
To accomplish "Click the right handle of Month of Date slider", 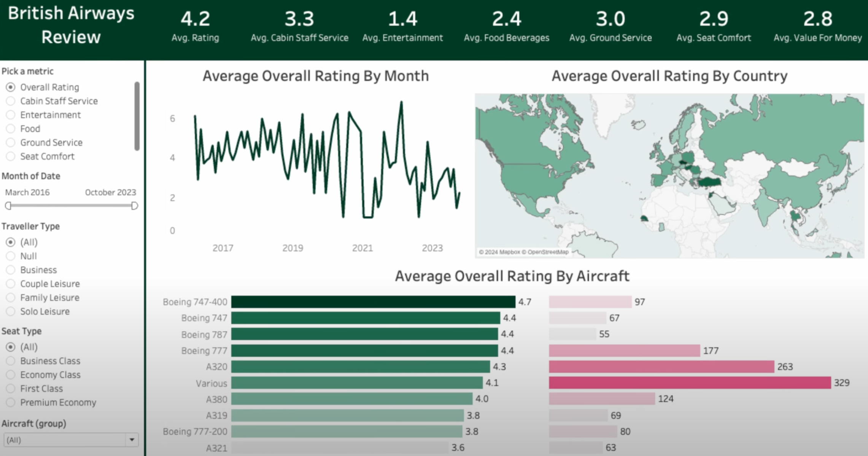I will click(134, 206).
